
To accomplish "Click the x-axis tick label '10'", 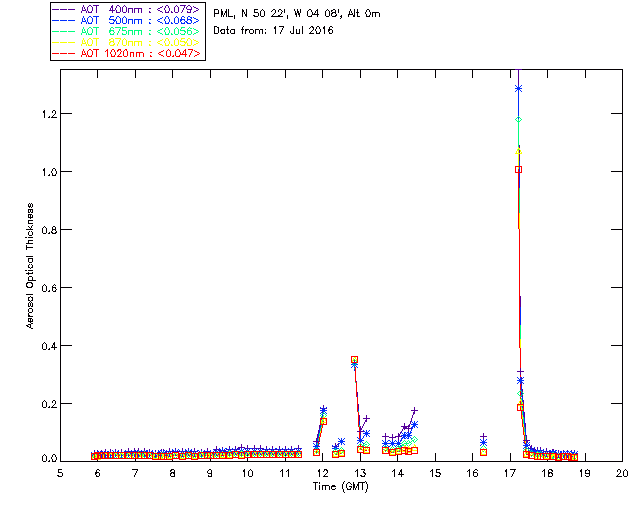I will point(247,473).
